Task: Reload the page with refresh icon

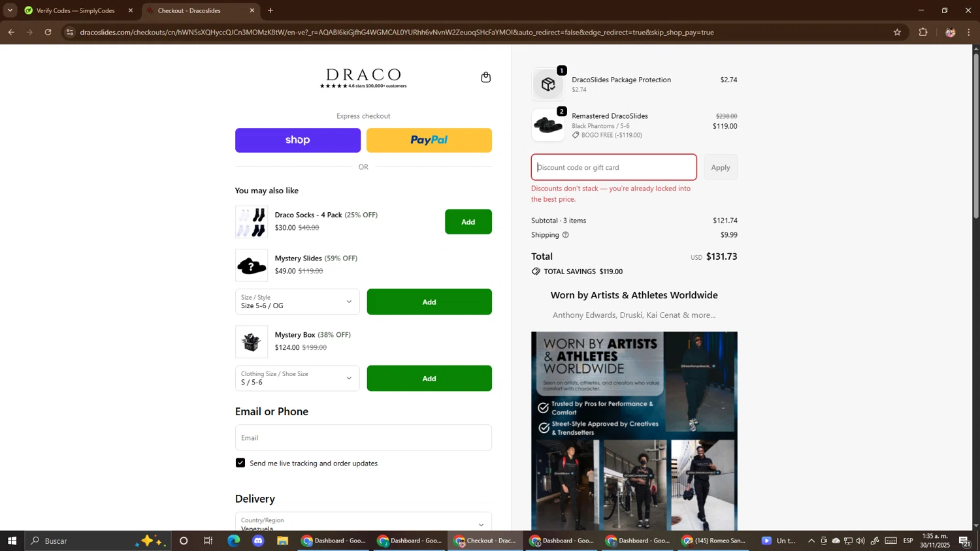Action: pyautogui.click(x=48, y=32)
